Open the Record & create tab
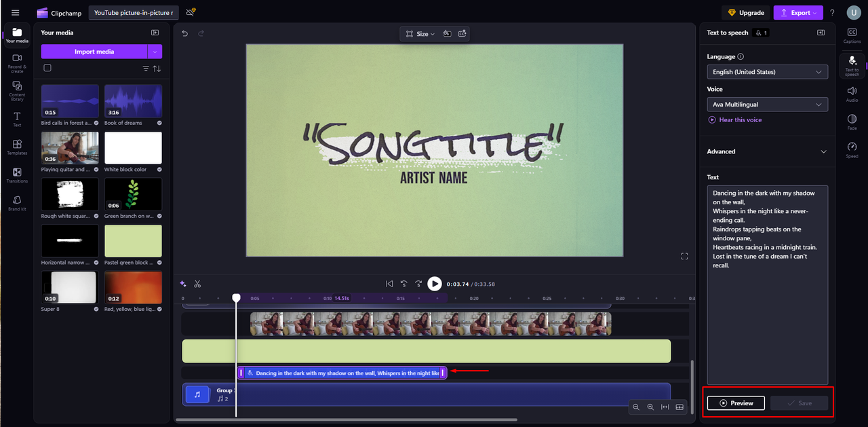 [17, 63]
